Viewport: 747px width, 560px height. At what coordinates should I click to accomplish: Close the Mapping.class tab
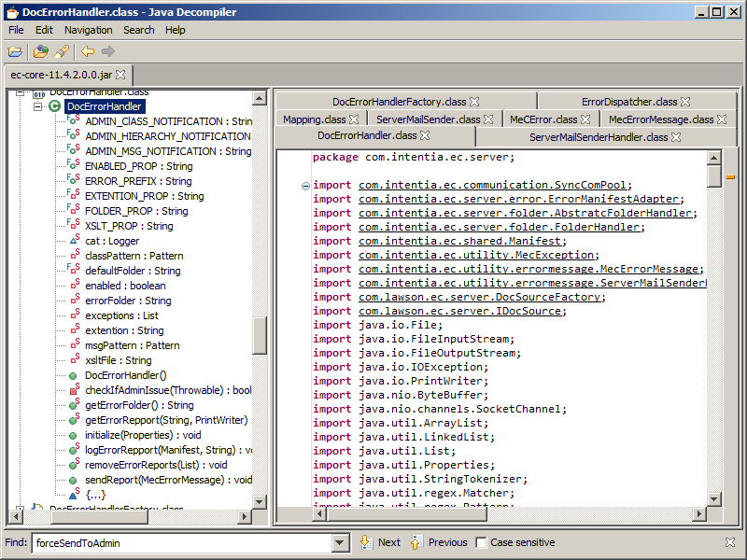coord(354,119)
